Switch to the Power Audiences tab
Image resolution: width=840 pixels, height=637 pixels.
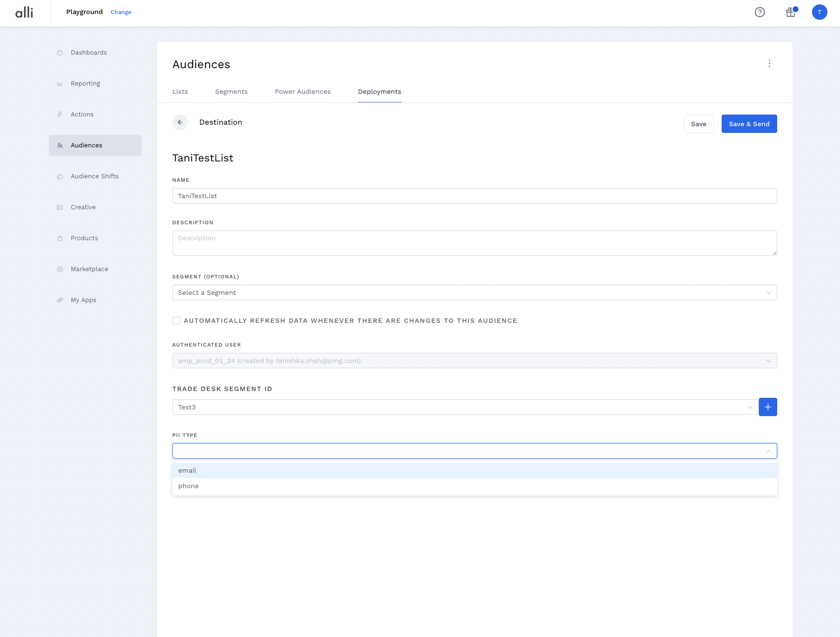302,92
